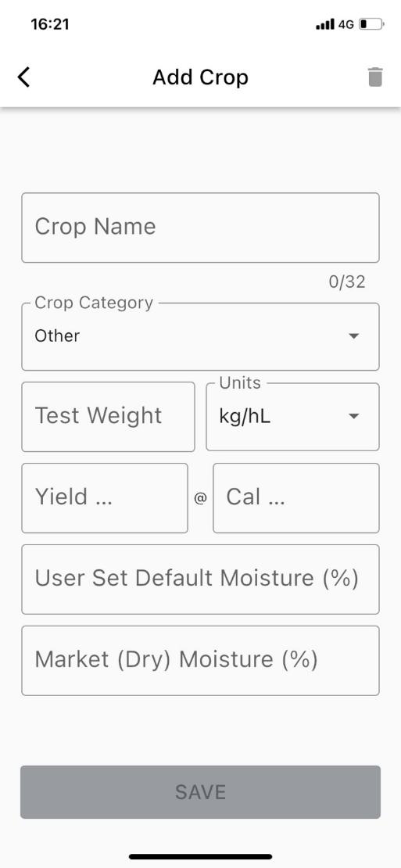Select the Test Weight input
Image resolution: width=401 pixels, height=868 pixels.
[108, 416]
